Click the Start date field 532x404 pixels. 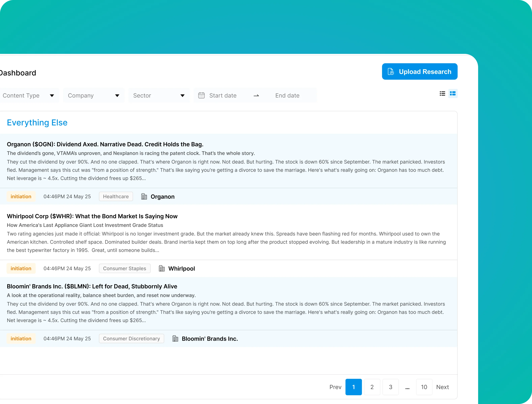(223, 95)
